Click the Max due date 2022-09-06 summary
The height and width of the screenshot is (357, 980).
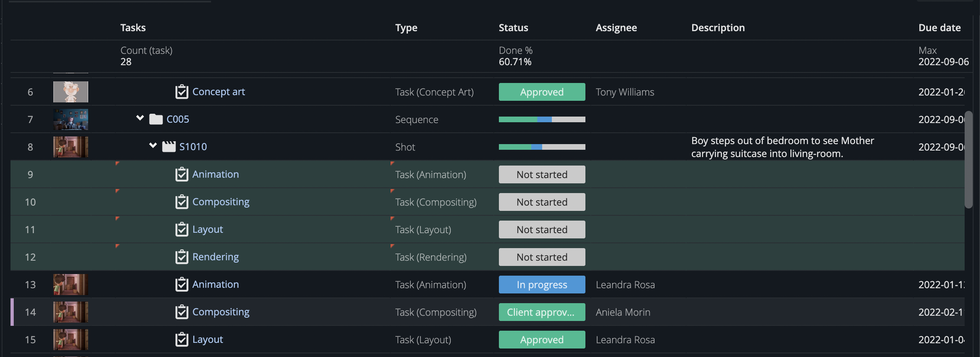944,56
